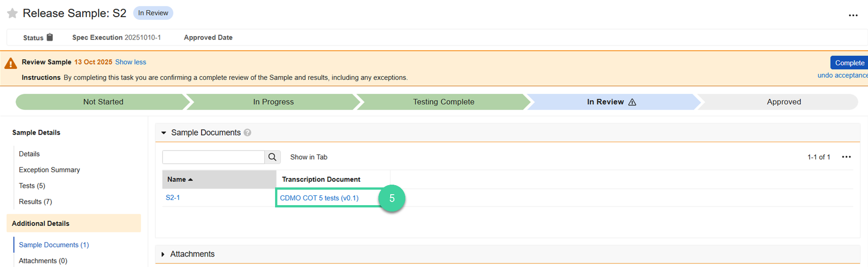Click the search magnifying glass in Sample Documents
Screen dimensions: 868x267
point(272,157)
